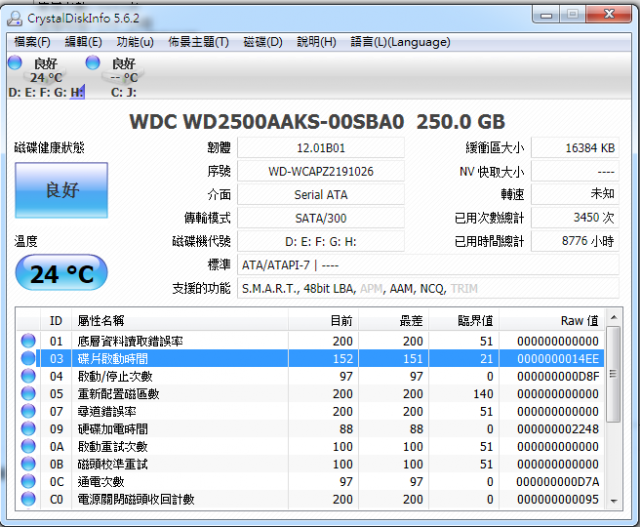
Task: Open the 功能(u) menu
Action: click(135, 42)
